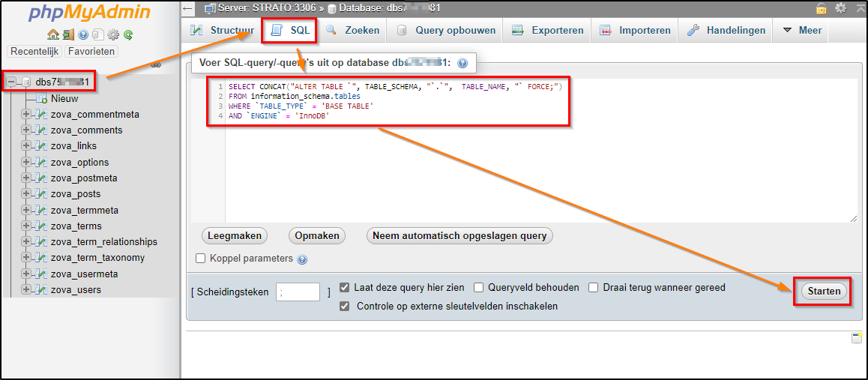Click the table icon of zova_users
868x380 pixels.
click(x=41, y=290)
